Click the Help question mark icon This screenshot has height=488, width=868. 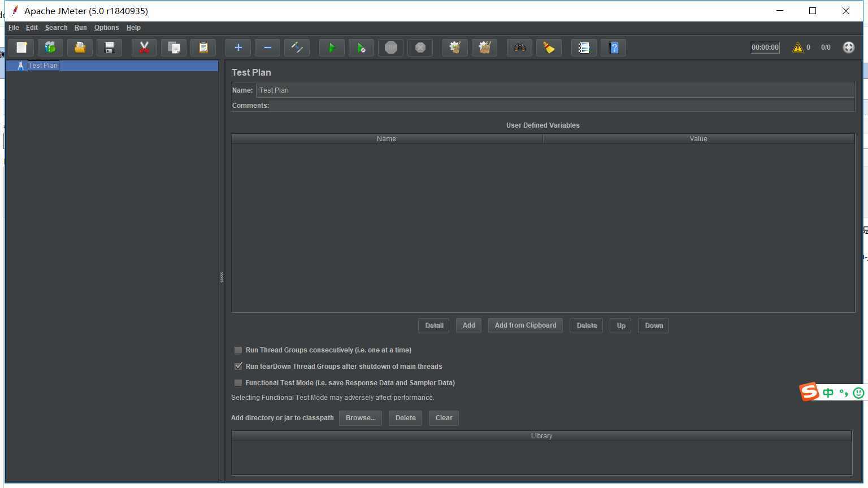(613, 47)
